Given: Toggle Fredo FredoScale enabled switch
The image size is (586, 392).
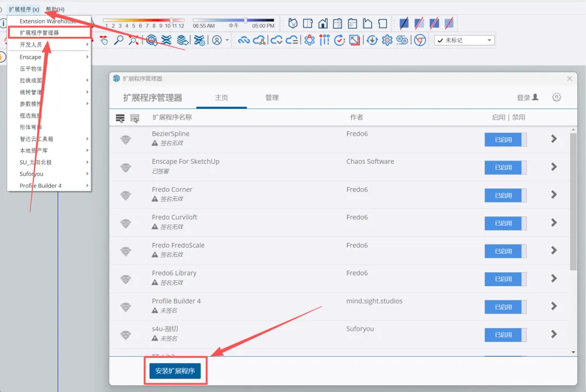Looking at the screenshot, I should tap(505, 251).
